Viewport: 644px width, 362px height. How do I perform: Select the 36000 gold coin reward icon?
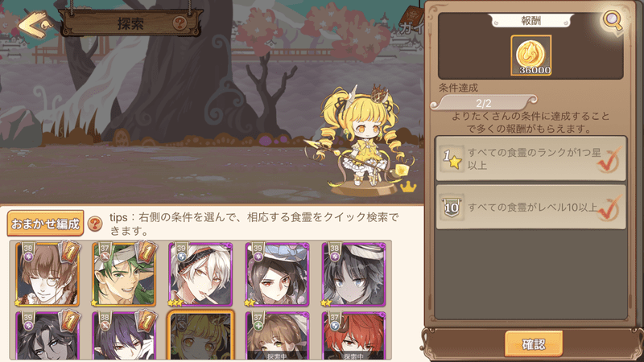pos(530,56)
